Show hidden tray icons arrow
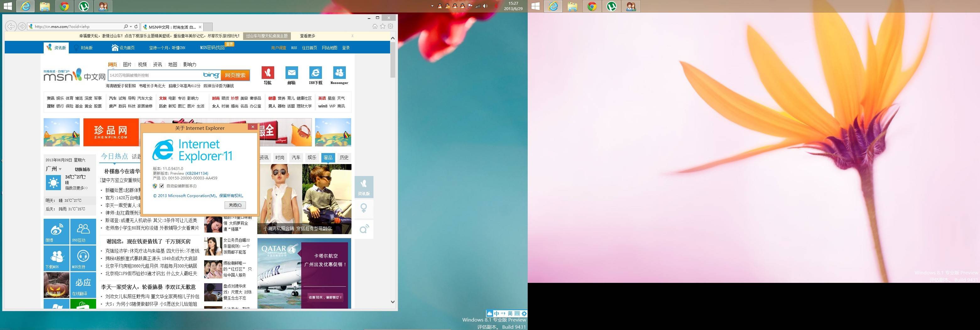The image size is (980, 330). pyautogui.click(x=432, y=6)
